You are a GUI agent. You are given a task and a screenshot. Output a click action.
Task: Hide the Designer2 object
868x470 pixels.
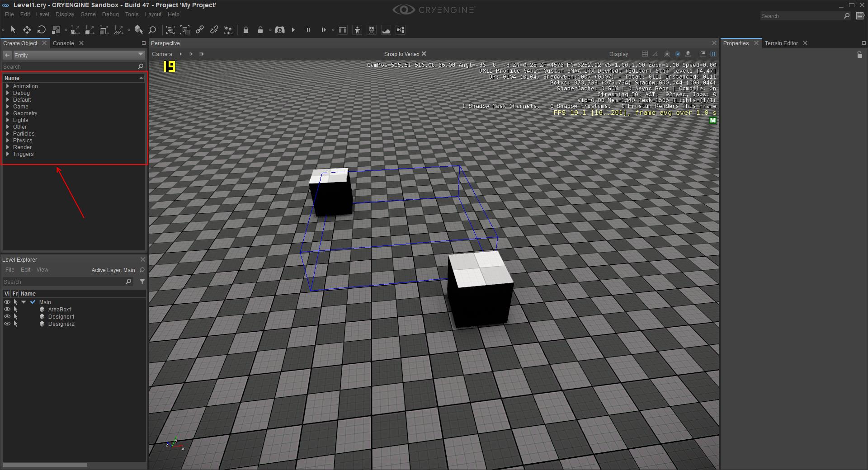point(7,324)
